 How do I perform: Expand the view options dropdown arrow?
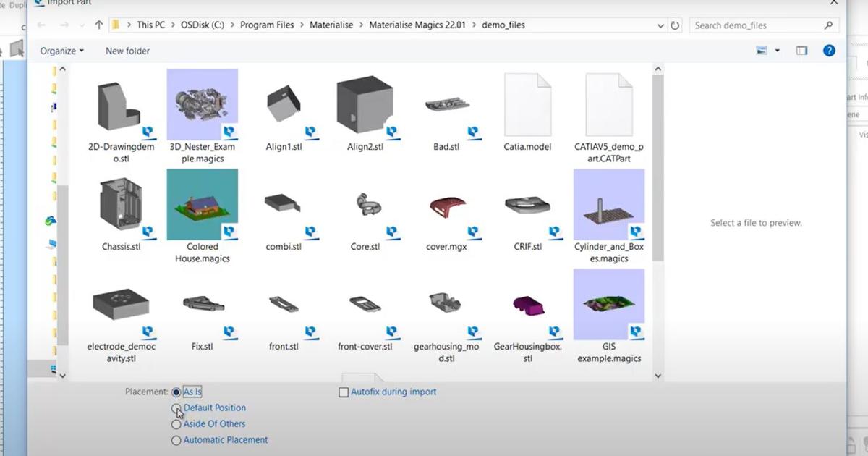778,51
